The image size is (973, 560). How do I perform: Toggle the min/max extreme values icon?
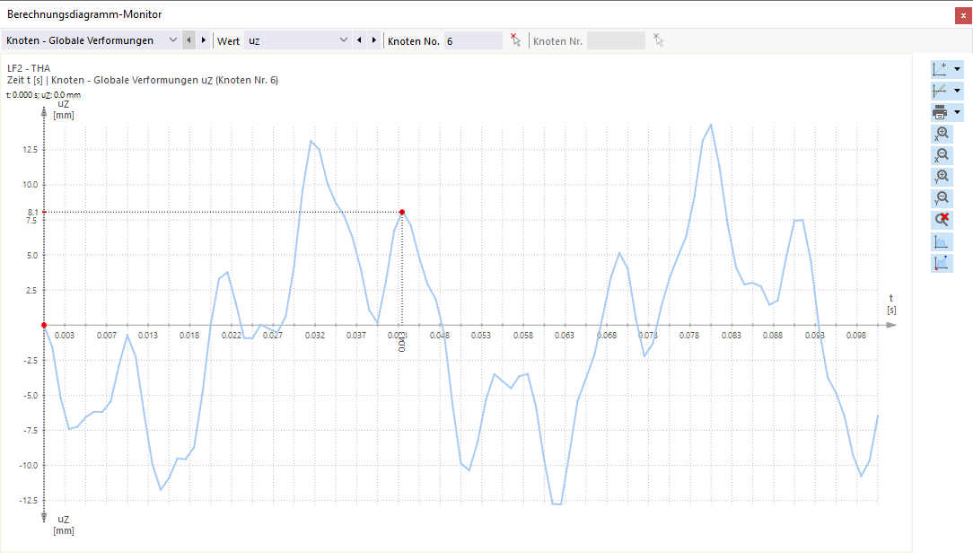point(942,264)
